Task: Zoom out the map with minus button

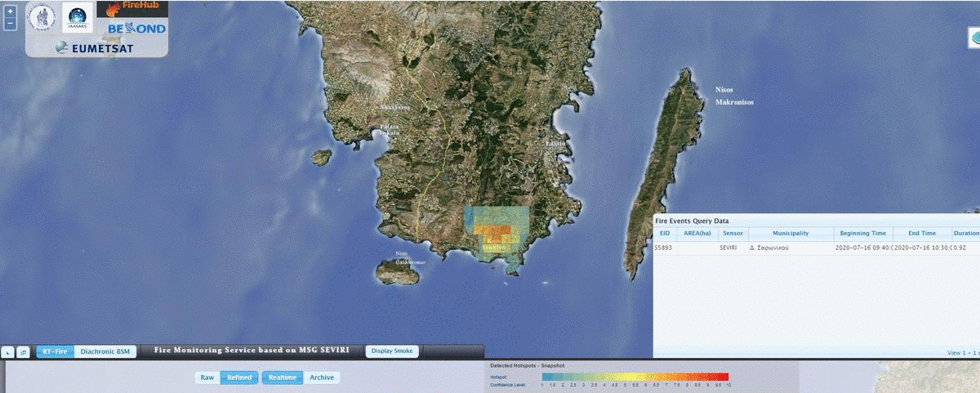Action: click(x=10, y=24)
